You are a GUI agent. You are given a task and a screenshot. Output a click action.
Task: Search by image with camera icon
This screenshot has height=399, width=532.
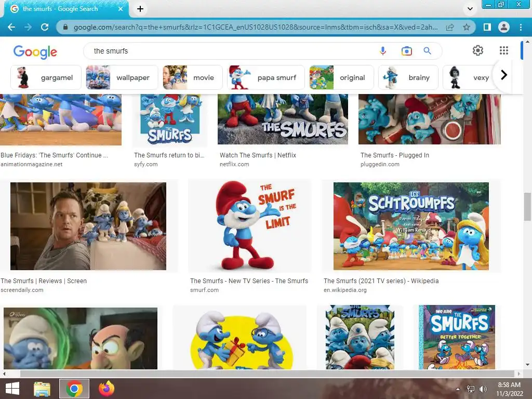pos(406,51)
